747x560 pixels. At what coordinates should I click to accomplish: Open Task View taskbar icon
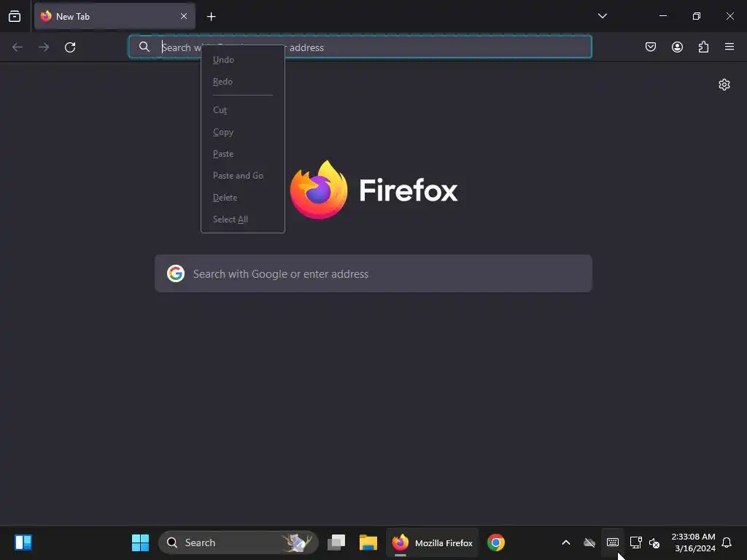(x=336, y=542)
